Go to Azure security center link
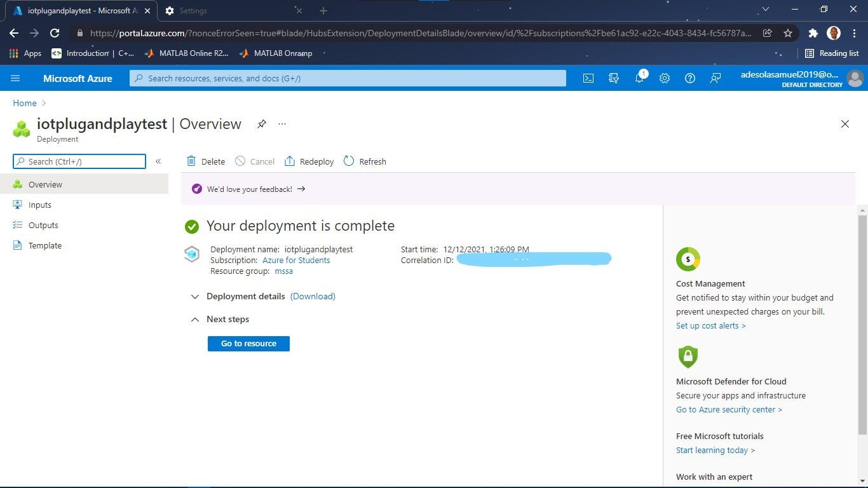The image size is (868, 488). [729, 409]
